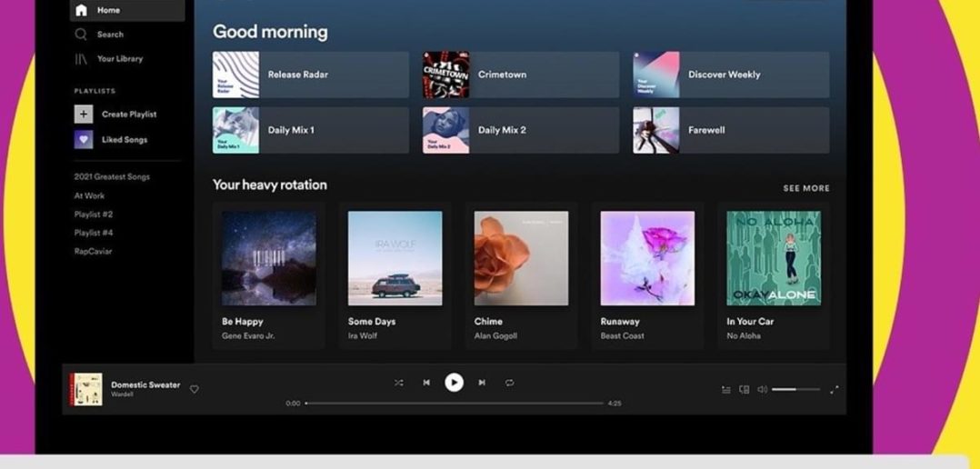Viewport: 980px width, 469px height.
Task: Click the Runaway title text
Action: [620, 322]
